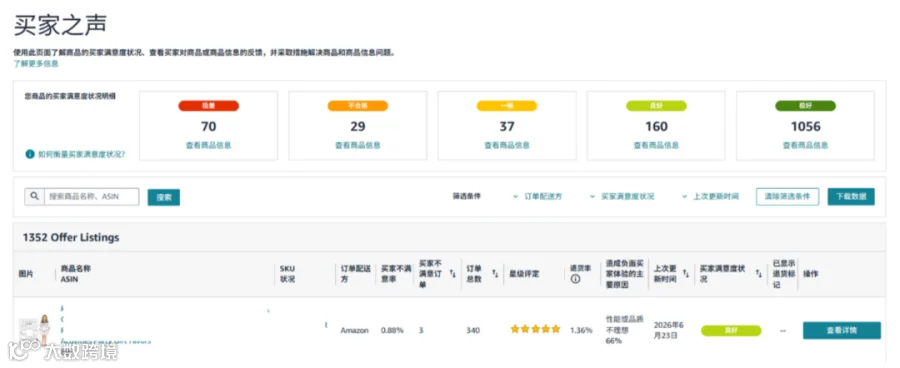Screen dimensions: 900x368
Task: Focus the 搜索商品名称、ASIN input field
Action: pyautogui.click(x=91, y=197)
